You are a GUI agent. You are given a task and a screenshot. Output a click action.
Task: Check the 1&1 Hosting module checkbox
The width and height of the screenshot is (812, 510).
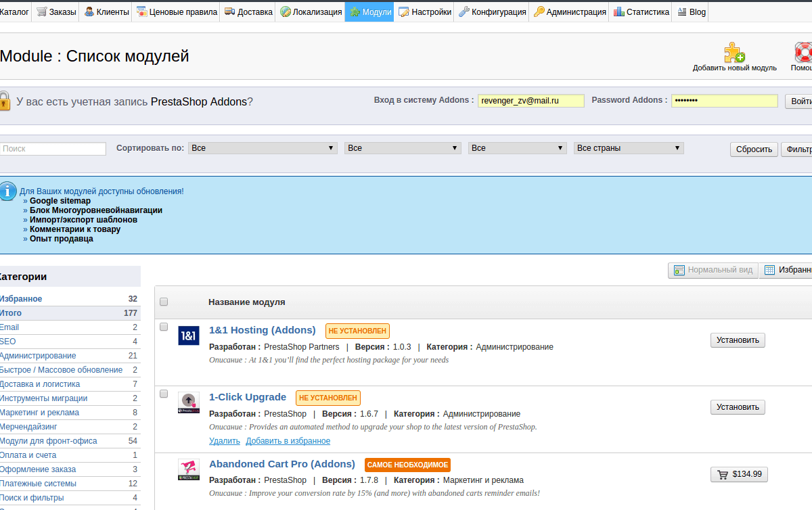164,327
